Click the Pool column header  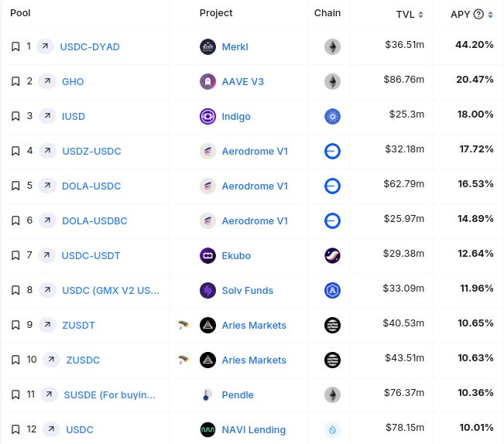pyautogui.click(x=20, y=13)
